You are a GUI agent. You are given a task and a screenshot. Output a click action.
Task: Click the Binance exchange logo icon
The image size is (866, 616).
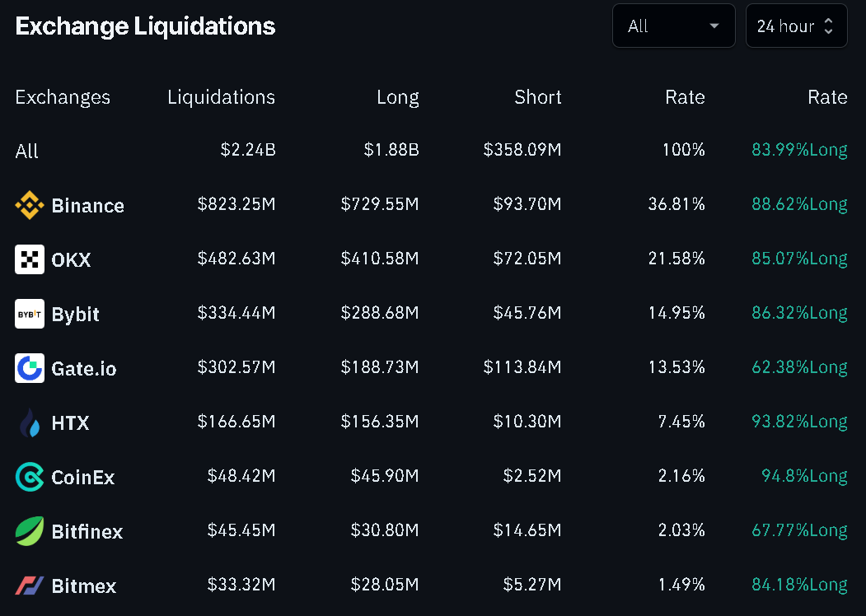pyautogui.click(x=30, y=205)
